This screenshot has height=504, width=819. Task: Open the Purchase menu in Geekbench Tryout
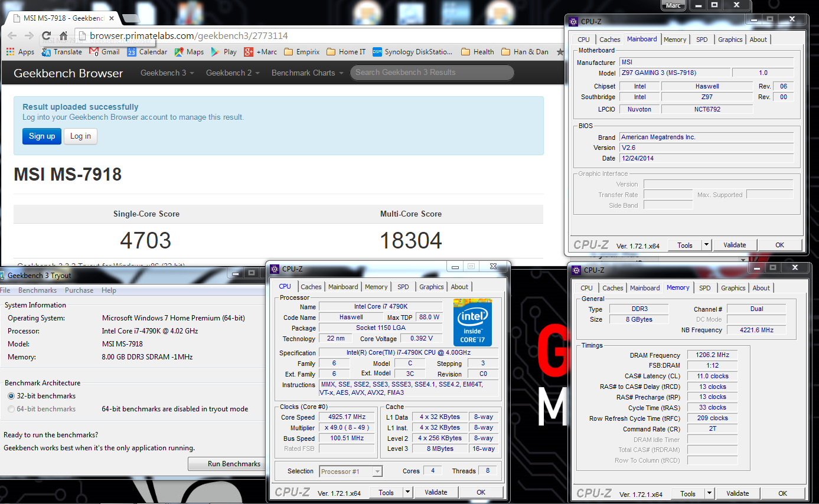click(x=79, y=290)
